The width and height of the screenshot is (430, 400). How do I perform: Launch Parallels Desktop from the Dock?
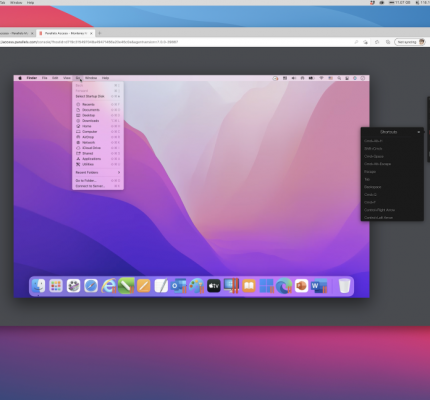pyautogui.click(x=231, y=286)
